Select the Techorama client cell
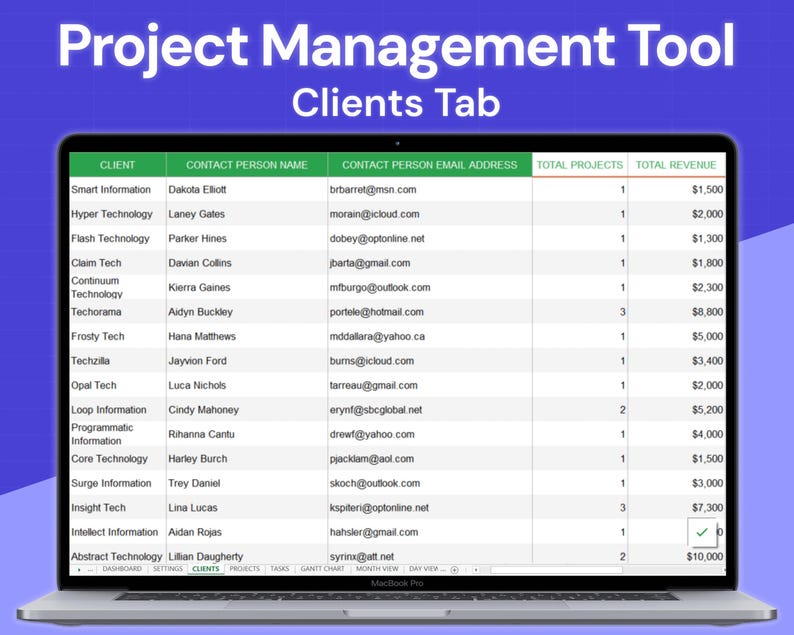 point(117,312)
